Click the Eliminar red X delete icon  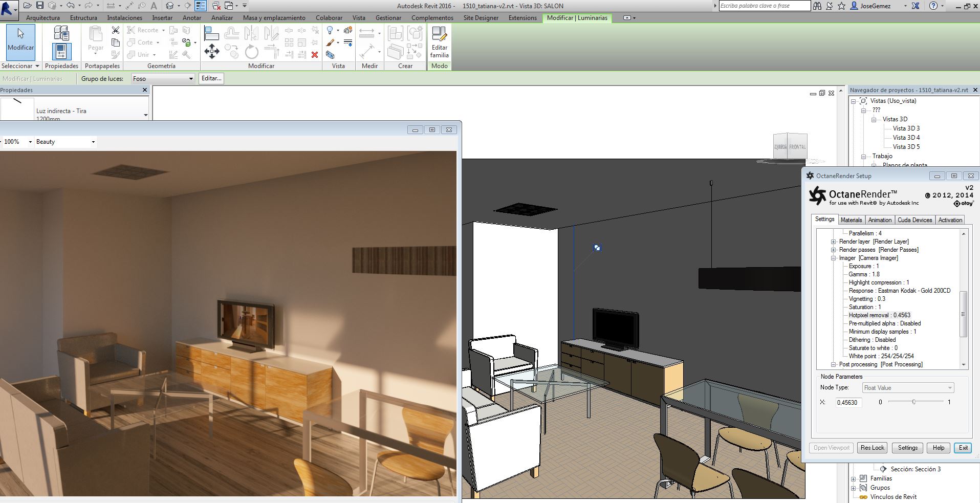[314, 54]
